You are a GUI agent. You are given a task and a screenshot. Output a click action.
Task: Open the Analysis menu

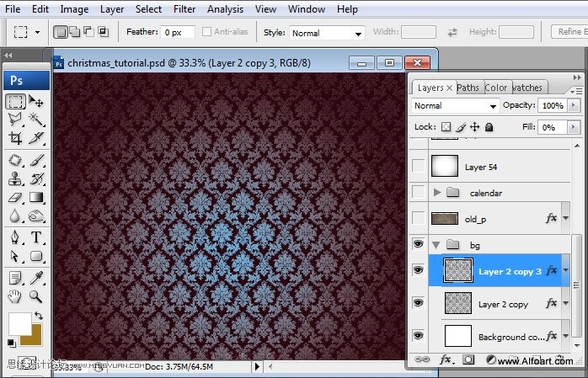pyautogui.click(x=225, y=9)
